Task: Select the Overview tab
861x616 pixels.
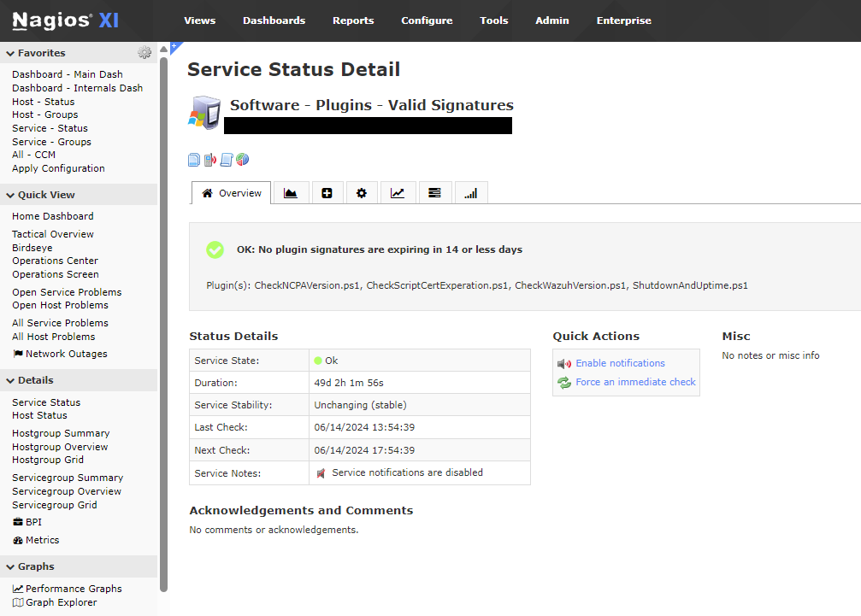Action: (x=231, y=193)
